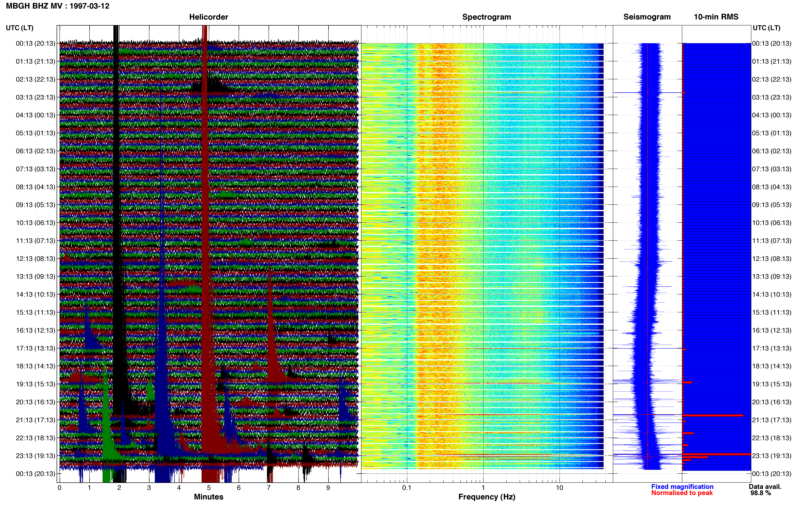The image size is (812, 508).
Task: Click the longest red RMS bar near 23:13
Action: [717, 454]
